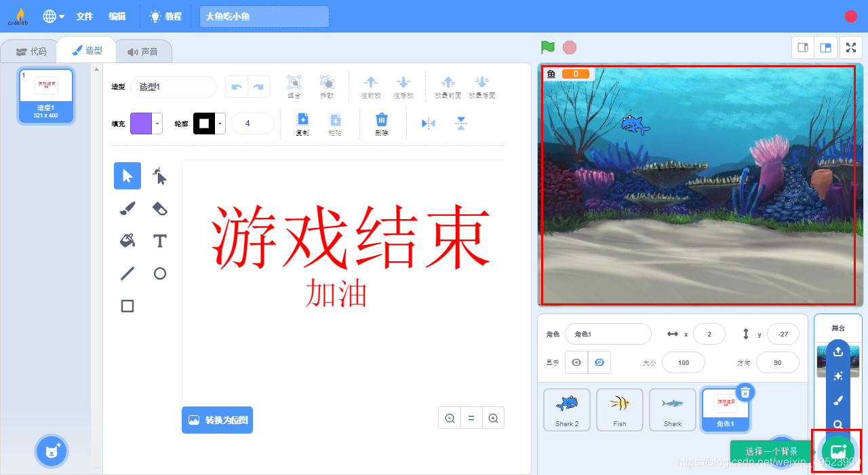The width and height of the screenshot is (868, 475).
Task: Click the Paste (粘贴) icon
Action: [335, 123]
